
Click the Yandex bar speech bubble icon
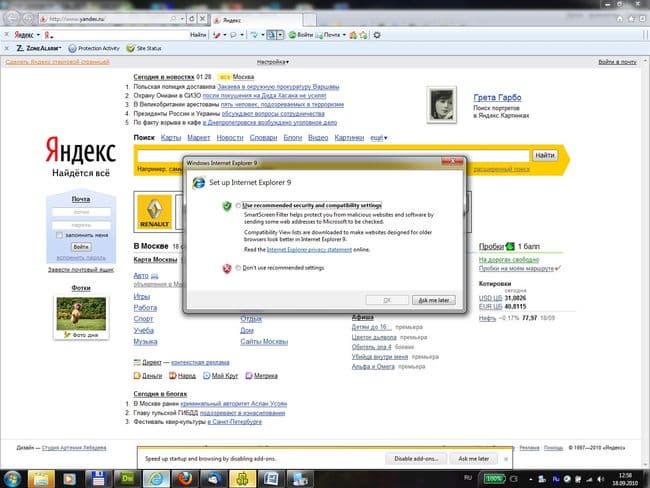[233, 35]
